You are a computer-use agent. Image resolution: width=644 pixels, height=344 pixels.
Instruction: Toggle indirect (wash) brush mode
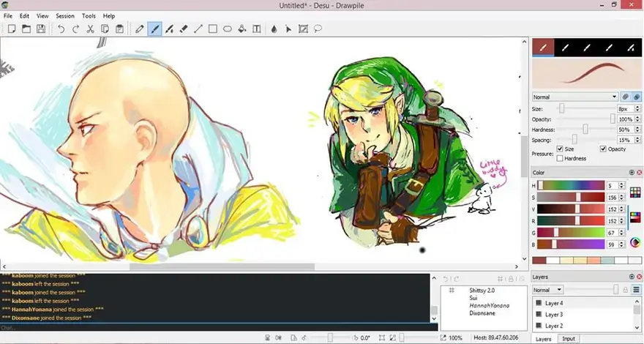(x=636, y=97)
